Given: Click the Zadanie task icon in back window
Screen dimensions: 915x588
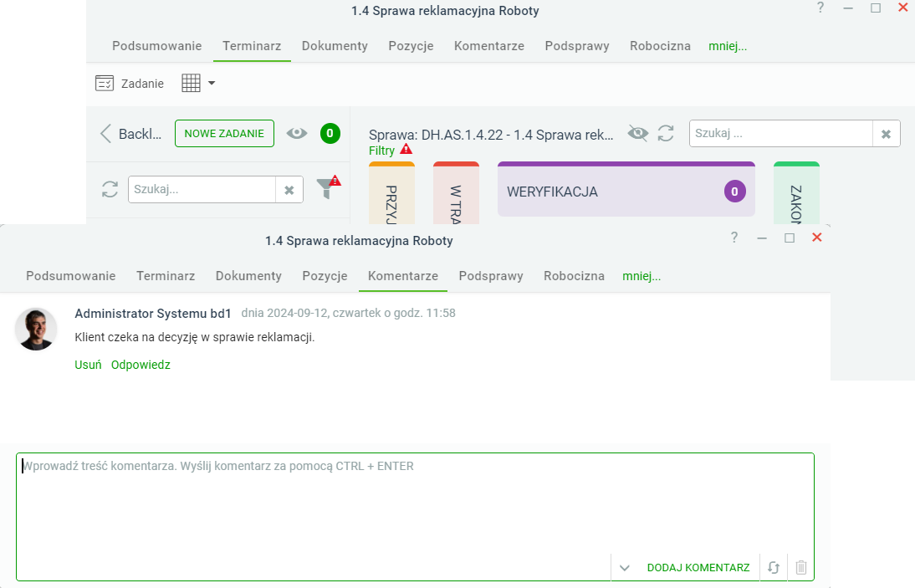Looking at the screenshot, I should (105, 84).
